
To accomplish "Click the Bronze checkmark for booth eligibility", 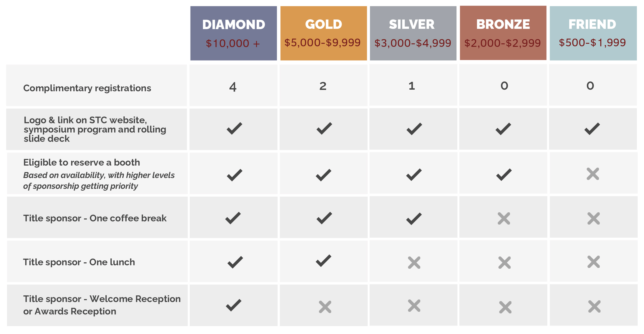I will pos(504,175).
